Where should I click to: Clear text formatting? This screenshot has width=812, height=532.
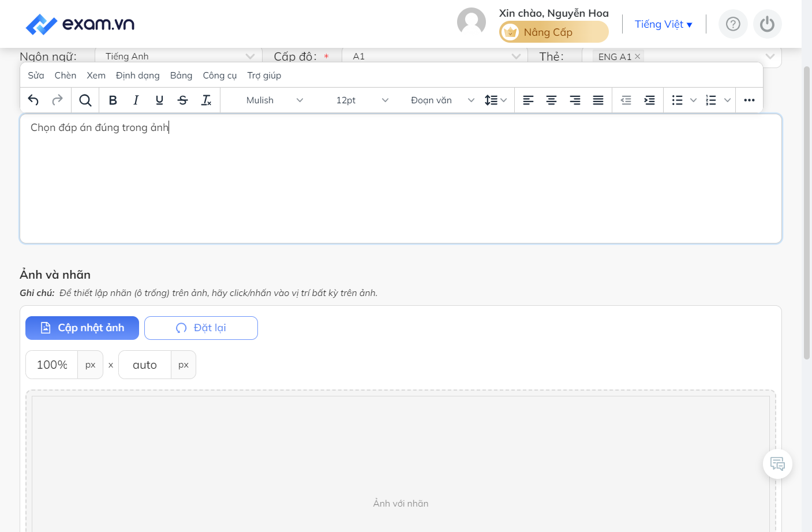(x=206, y=100)
